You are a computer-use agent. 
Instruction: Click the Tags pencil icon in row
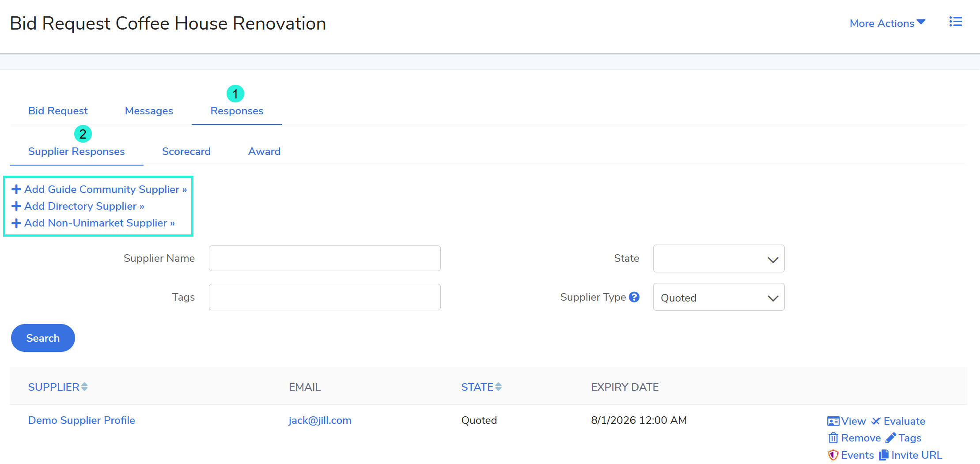pos(891,438)
